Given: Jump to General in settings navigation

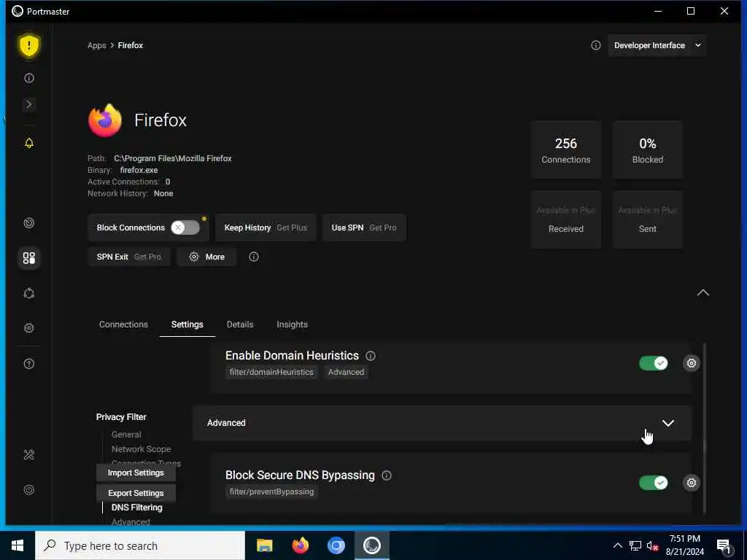Looking at the screenshot, I should click(126, 435).
